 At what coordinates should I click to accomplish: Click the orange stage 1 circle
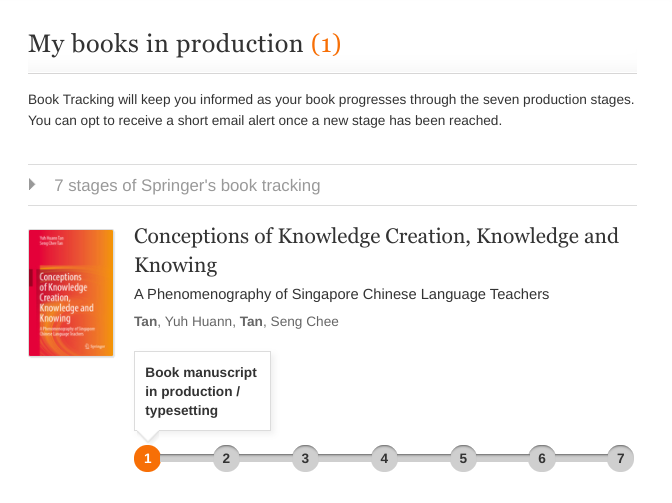pos(147,459)
